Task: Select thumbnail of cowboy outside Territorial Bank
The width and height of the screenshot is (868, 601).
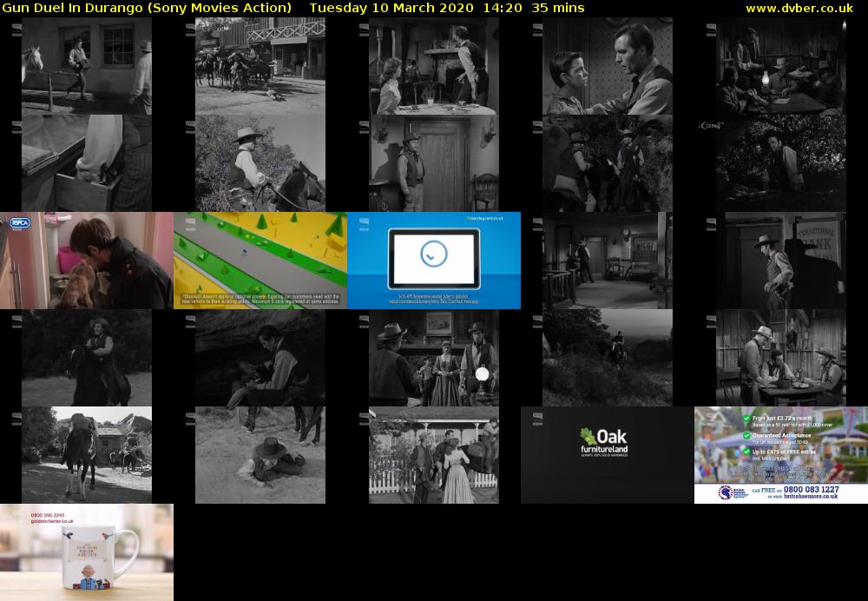Action: pos(781,261)
